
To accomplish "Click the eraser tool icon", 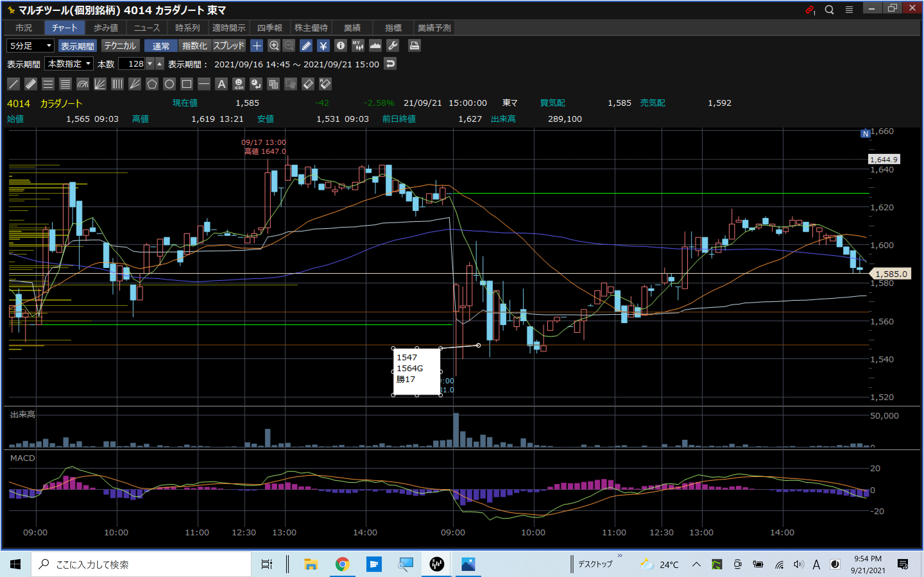I will coord(308,84).
